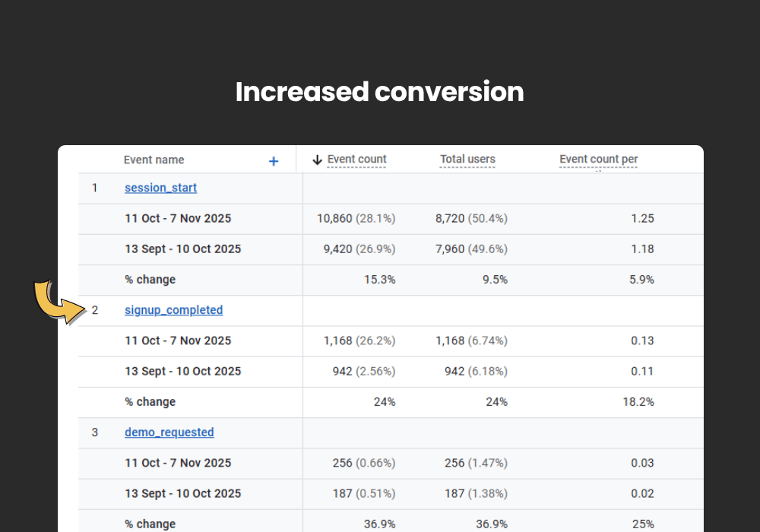The width and height of the screenshot is (760, 532).
Task: Click the down arrow sort icon by Event count
Action: coord(318,160)
